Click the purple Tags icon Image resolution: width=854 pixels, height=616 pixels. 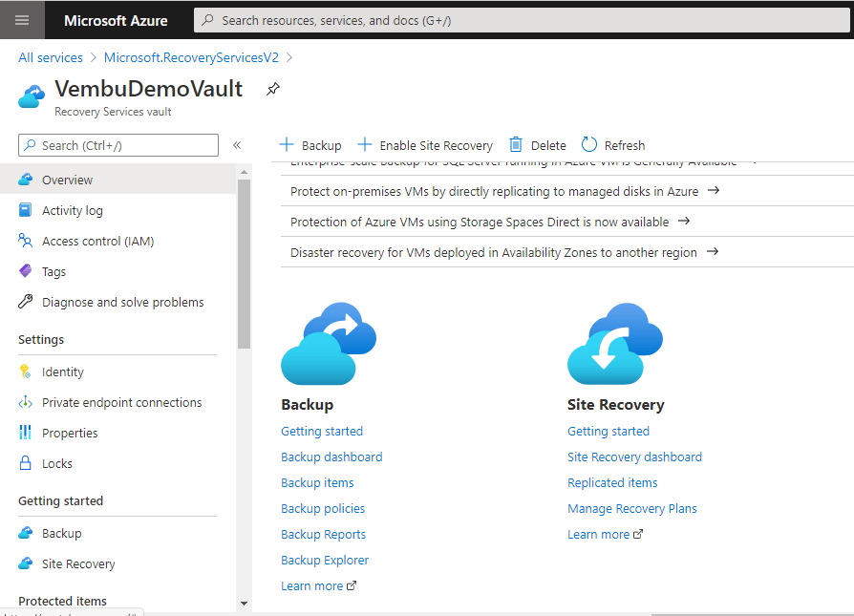(x=25, y=270)
